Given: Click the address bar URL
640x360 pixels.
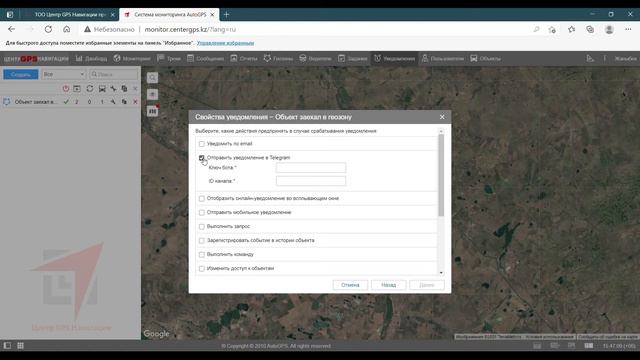Looking at the screenshot, I should (190, 29).
